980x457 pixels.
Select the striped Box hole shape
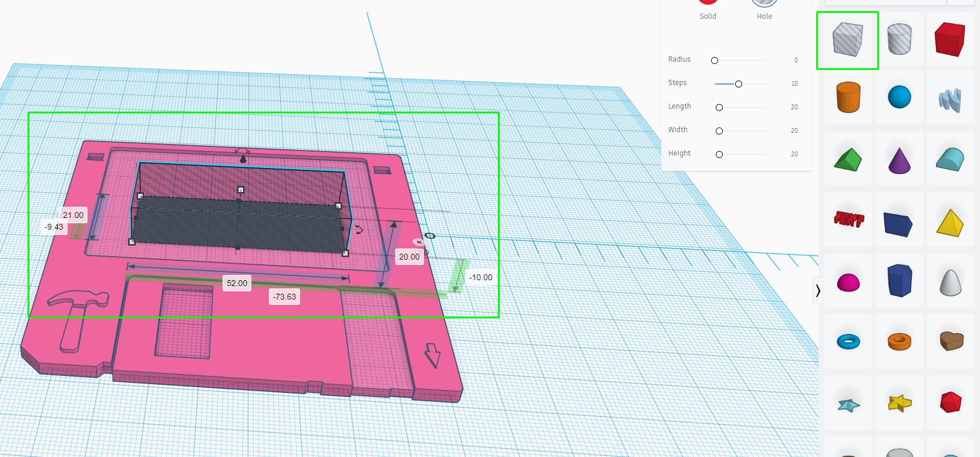click(847, 39)
